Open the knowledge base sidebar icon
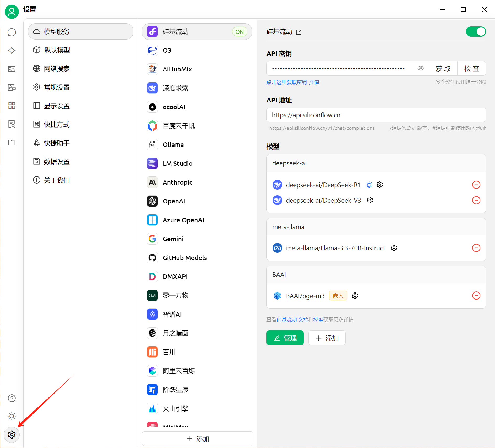Screen dimensions: 495x448 pyautogui.click(x=12, y=124)
